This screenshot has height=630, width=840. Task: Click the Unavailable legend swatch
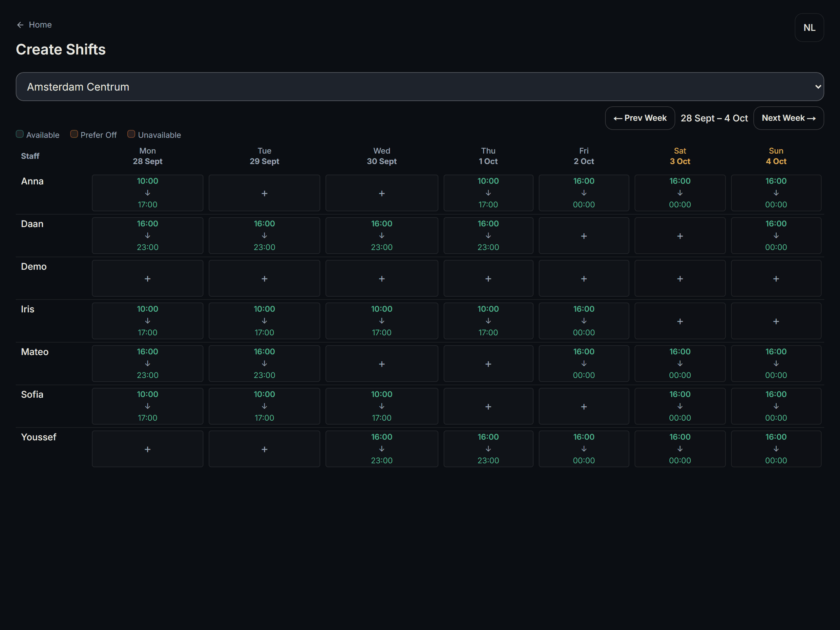tap(131, 134)
